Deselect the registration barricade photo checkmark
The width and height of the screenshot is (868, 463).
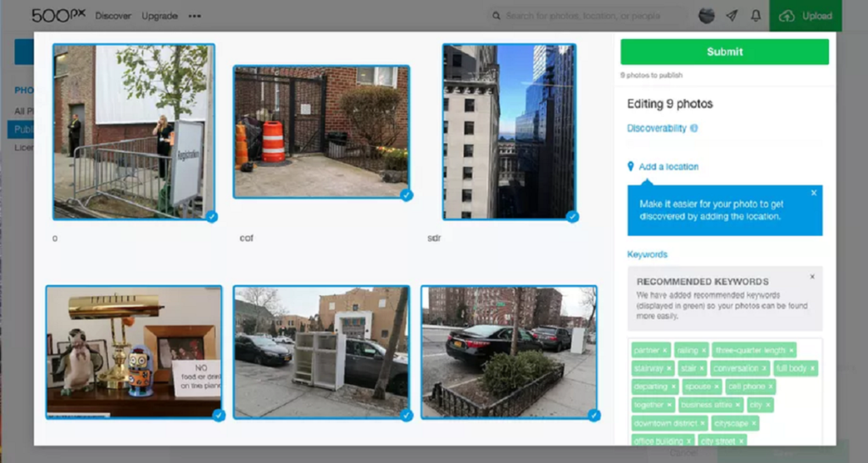(212, 217)
